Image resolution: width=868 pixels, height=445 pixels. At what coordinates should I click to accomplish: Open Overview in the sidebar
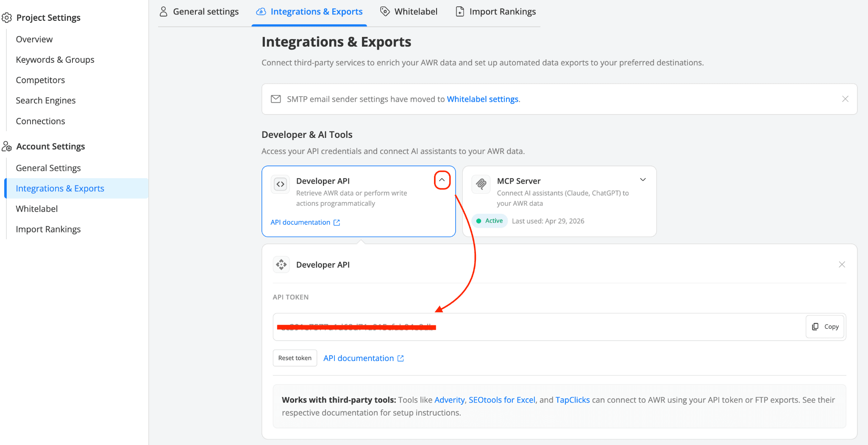[x=34, y=39]
